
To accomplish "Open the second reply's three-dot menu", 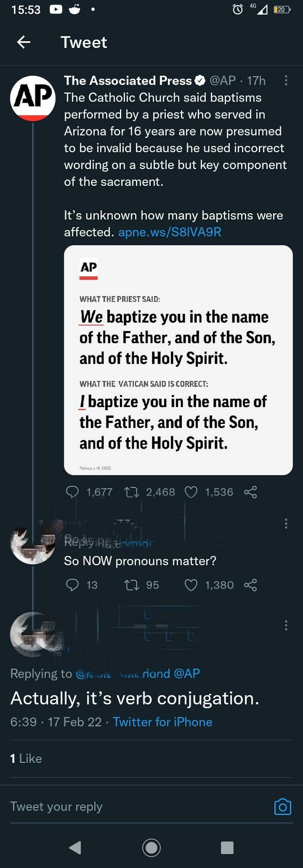I will 286,625.
